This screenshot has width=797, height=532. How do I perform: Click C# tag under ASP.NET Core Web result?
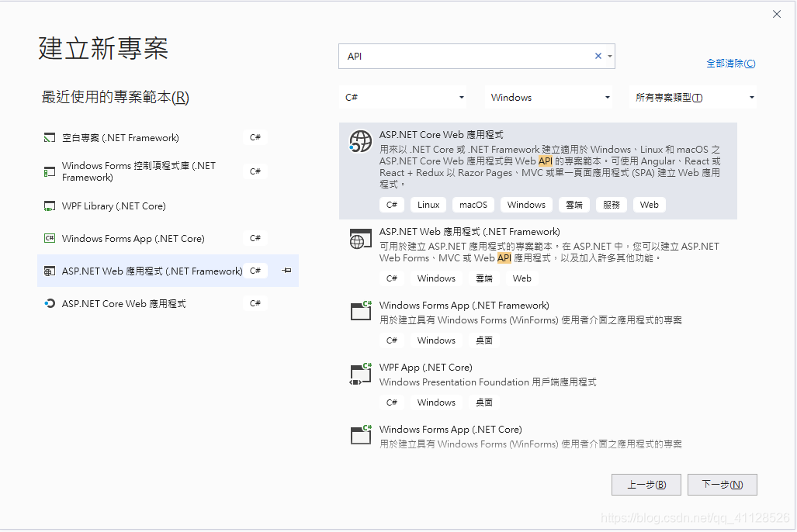[391, 205]
